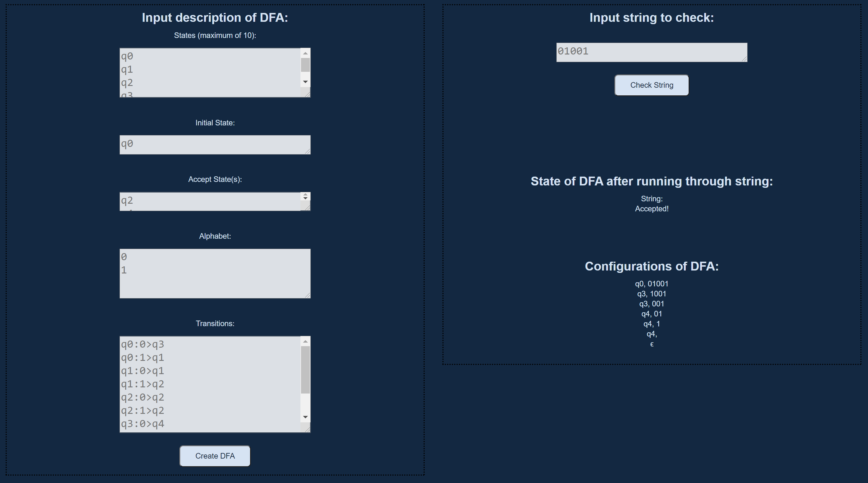
Task: Click the Accept States scroll down arrow
Action: click(x=305, y=198)
